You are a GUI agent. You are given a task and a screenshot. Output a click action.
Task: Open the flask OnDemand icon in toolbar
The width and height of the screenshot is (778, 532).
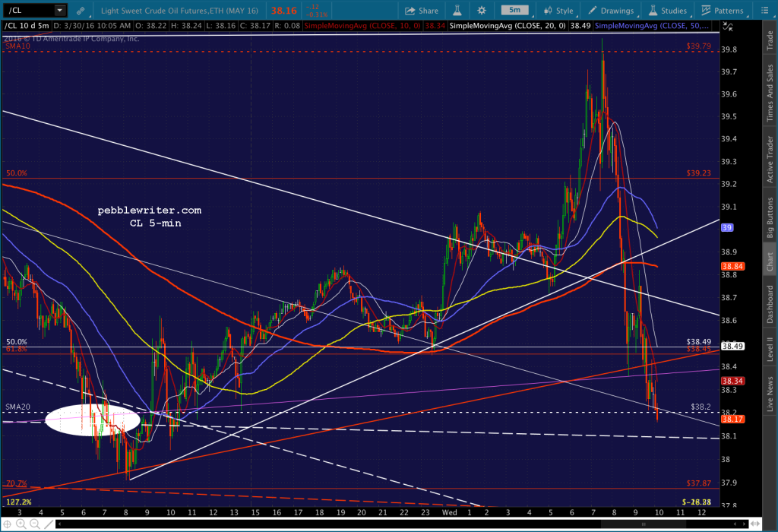pos(457,11)
